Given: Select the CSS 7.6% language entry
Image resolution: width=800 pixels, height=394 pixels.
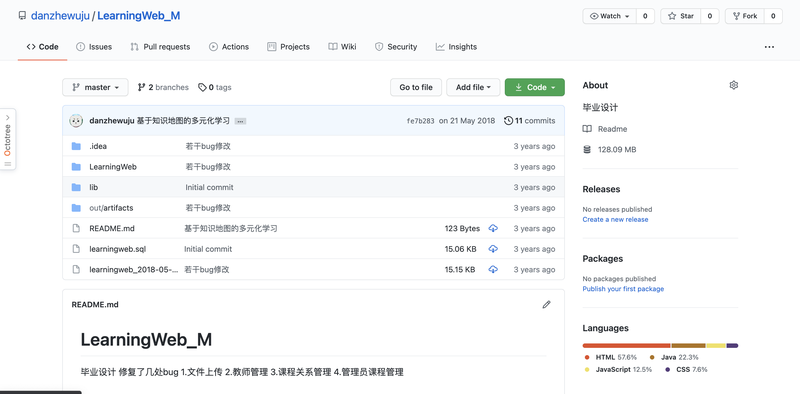Looking at the screenshot, I should tap(686, 370).
